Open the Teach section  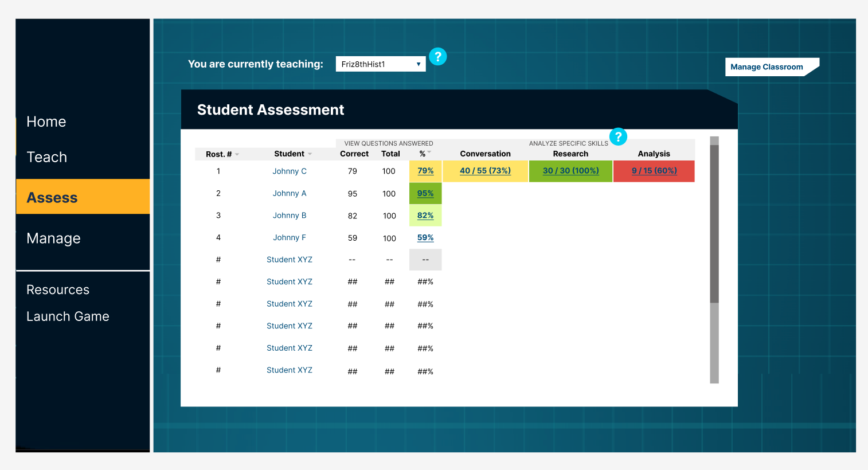pyautogui.click(x=47, y=157)
